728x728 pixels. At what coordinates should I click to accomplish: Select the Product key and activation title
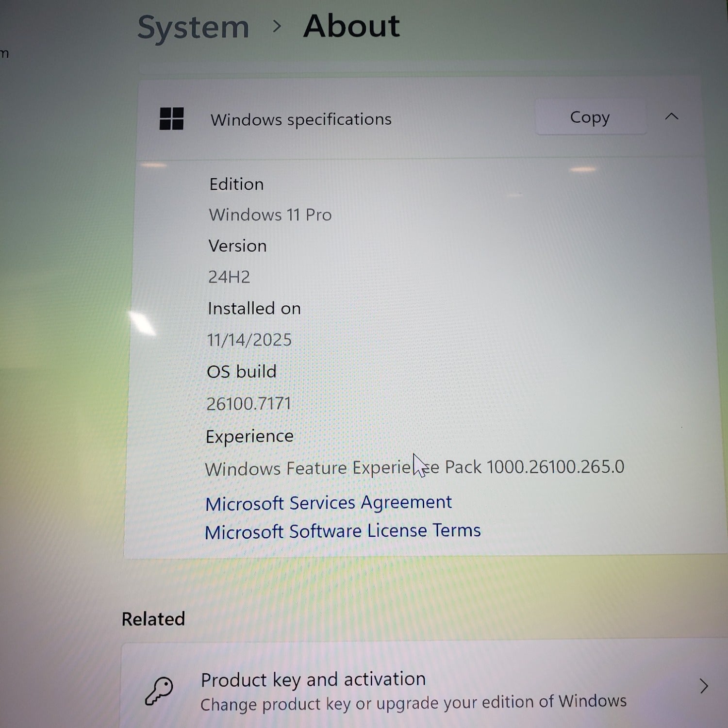click(x=313, y=679)
